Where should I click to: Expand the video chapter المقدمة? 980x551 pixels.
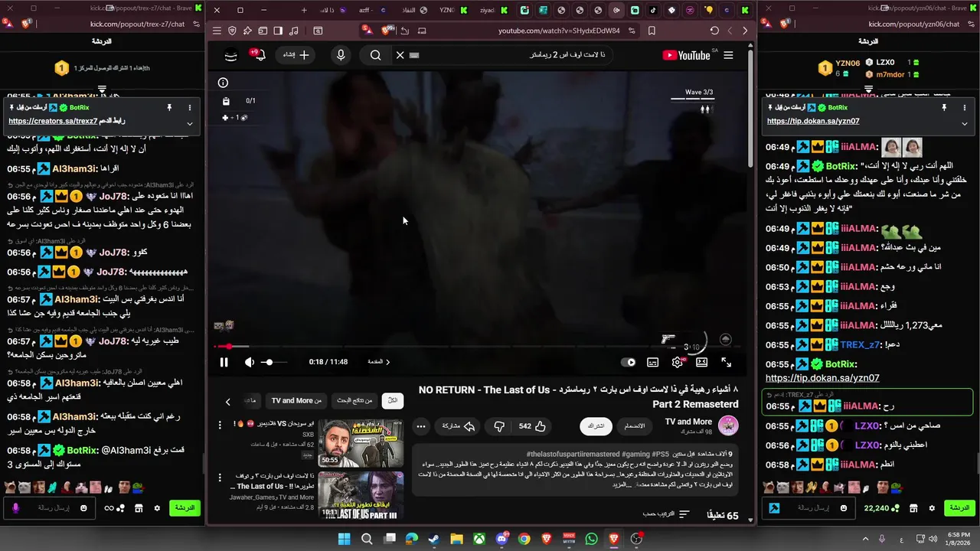(379, 362)
